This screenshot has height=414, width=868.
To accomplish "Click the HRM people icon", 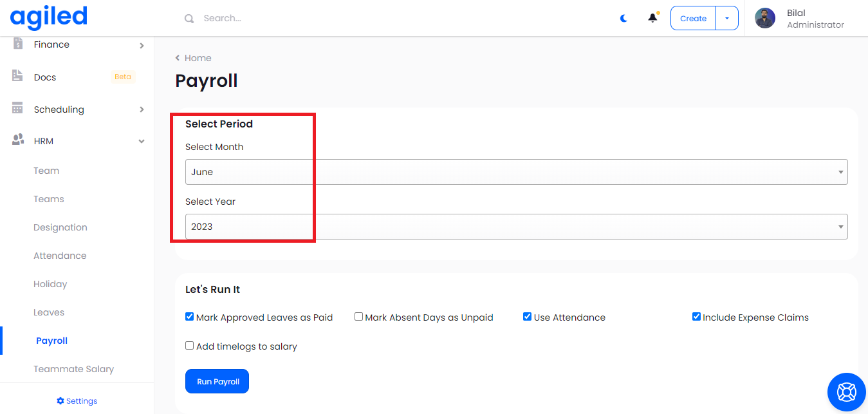I will [x=18, y=140].
